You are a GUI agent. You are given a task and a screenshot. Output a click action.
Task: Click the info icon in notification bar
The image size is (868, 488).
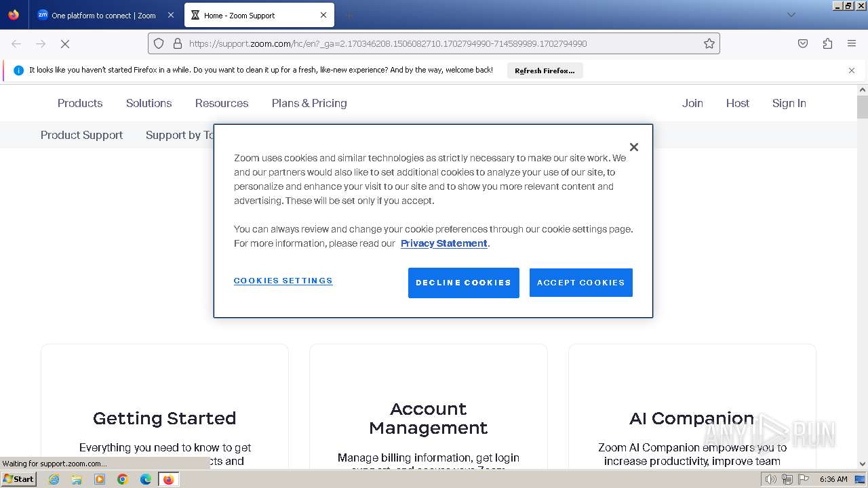(18, 70)
